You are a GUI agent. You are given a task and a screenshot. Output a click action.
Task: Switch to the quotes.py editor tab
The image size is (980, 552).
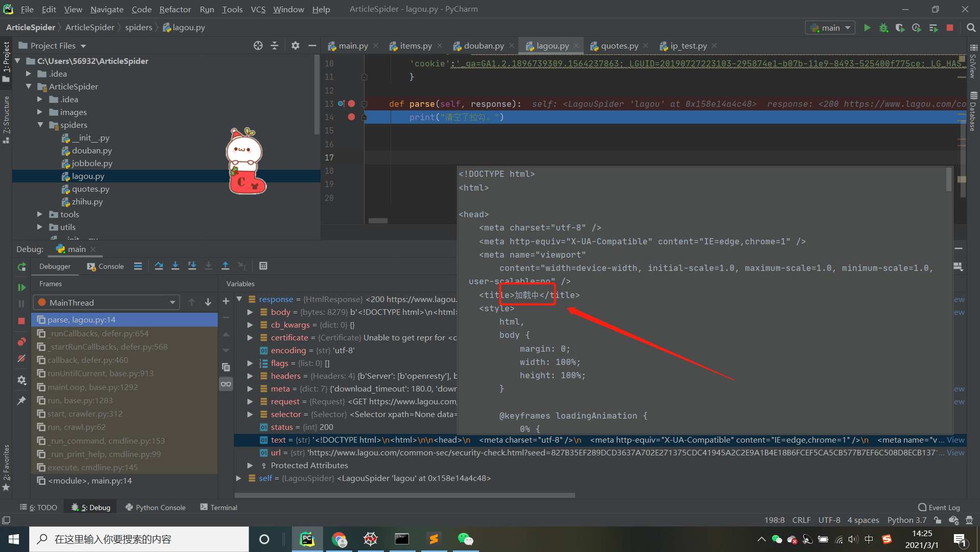coord(619,45)
